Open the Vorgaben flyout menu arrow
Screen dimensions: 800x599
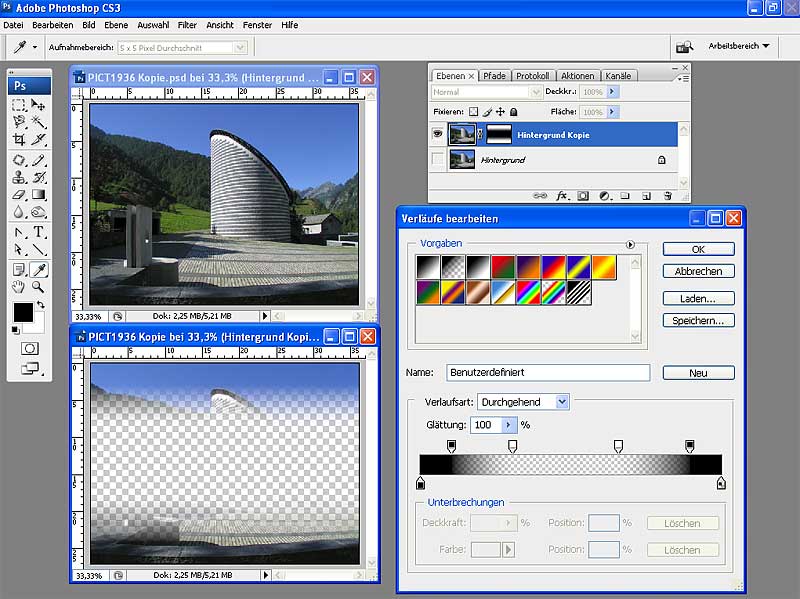pyautogui.click(x=630, y=244)
